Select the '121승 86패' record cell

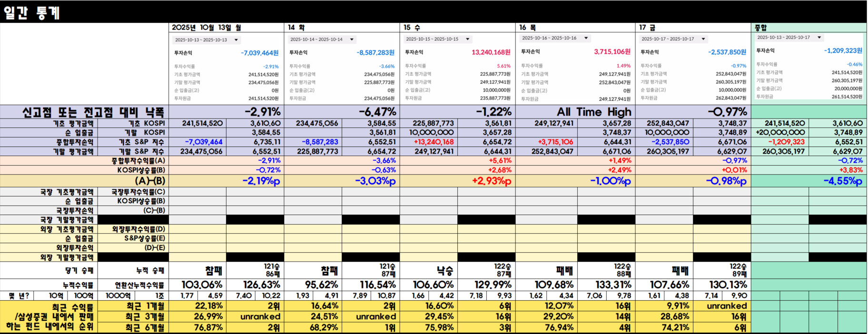[255, 271]
